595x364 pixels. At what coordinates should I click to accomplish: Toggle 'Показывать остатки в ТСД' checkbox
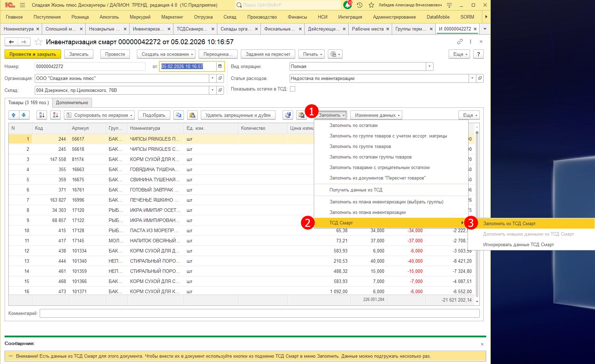(x=292, y=89)
